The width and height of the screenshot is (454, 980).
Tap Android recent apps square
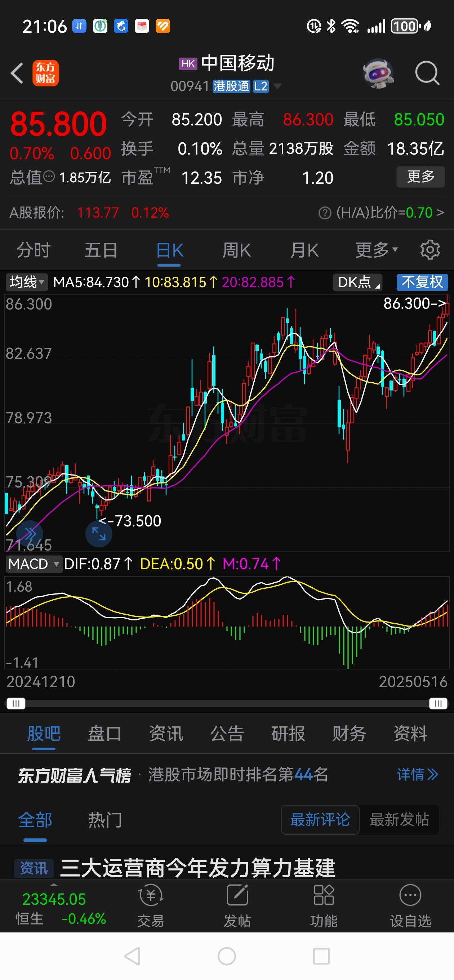[x=321, y=956]
